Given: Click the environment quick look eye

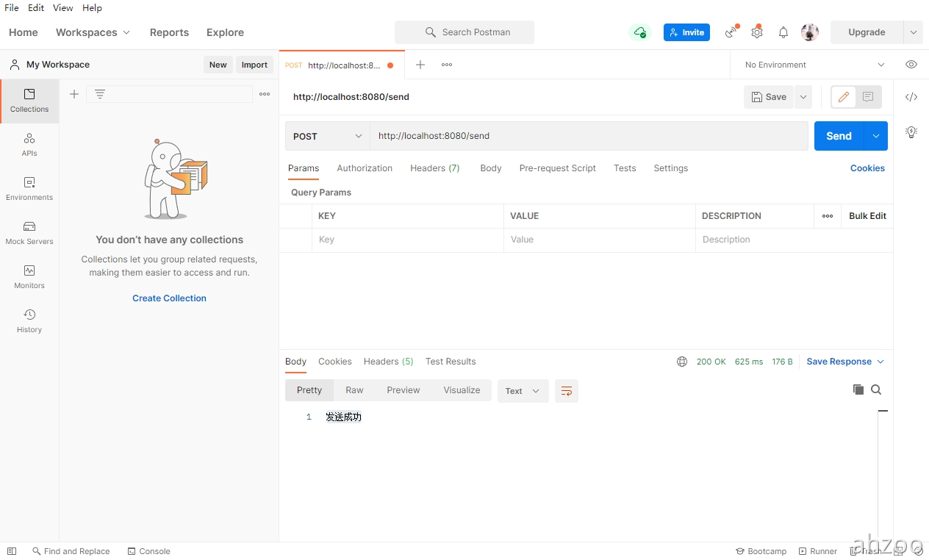Looking at the screenshot, I should [x=911, y=65].
